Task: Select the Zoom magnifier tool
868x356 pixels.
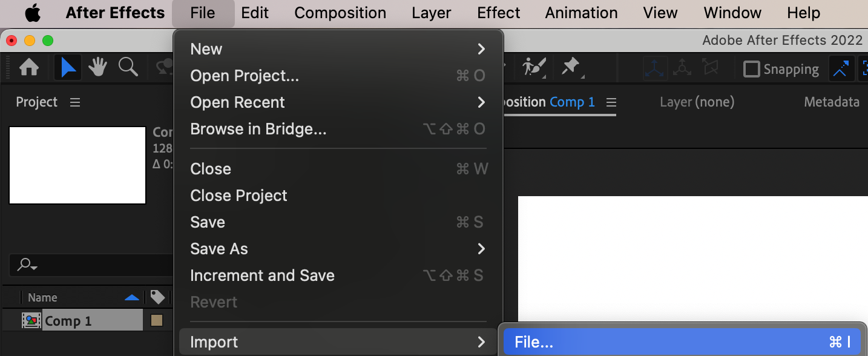Action: 128,68
